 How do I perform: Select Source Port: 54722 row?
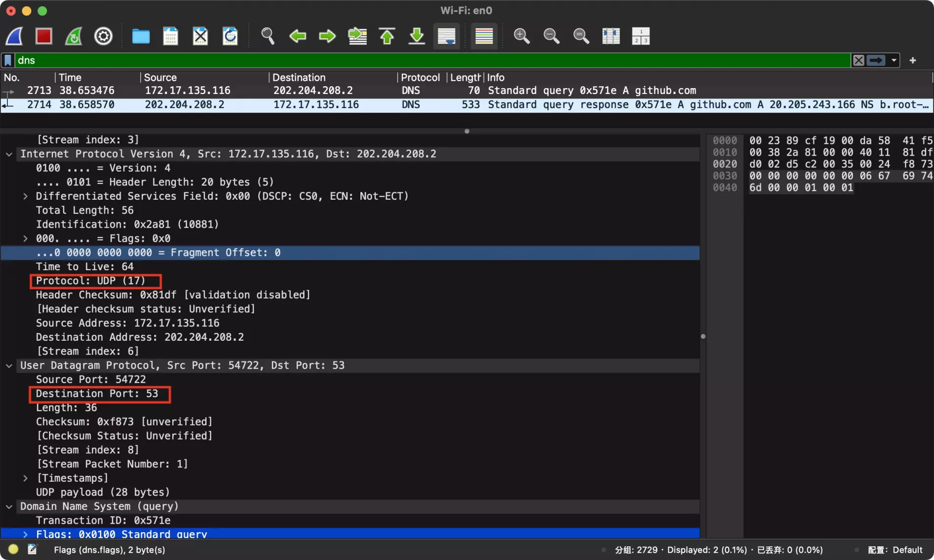pyautogui.click(x=350, y=379)
